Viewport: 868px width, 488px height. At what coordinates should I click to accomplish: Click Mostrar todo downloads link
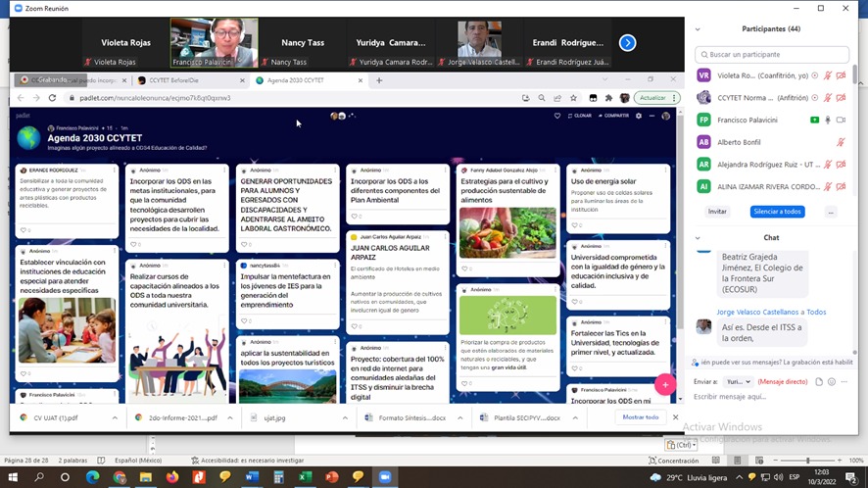(x=641, y=417)
